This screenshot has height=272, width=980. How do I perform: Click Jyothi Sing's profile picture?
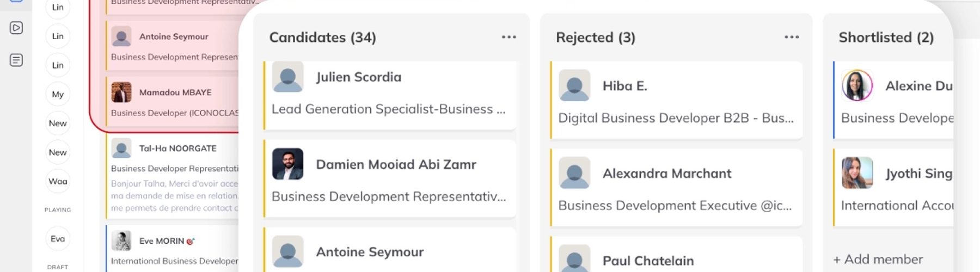[x=857, y=173]
